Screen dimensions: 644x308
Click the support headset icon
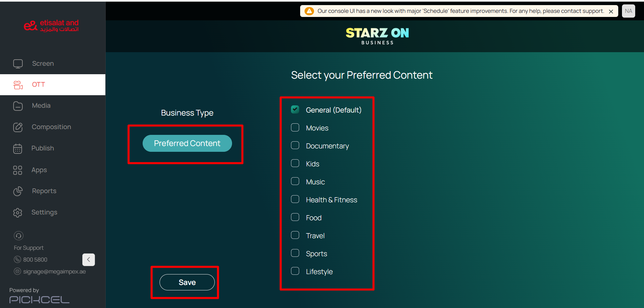tap(18, 235)
